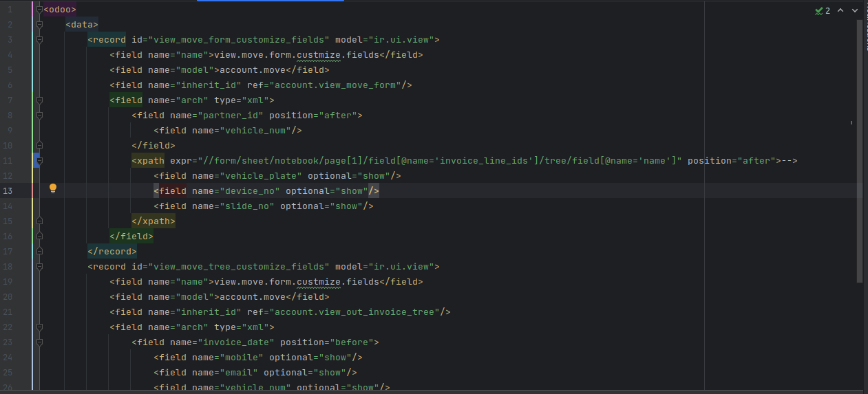Click the <data> tag on line 2
The height and width of the screenshot is (394, 868).
pyautogui.click(x=82, y=25)
